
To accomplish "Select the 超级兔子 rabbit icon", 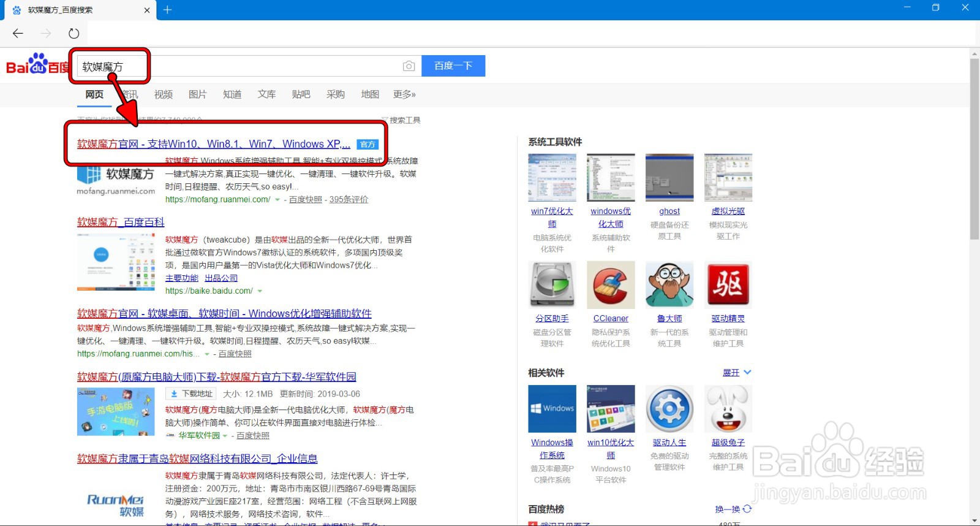I will (728, 409).
